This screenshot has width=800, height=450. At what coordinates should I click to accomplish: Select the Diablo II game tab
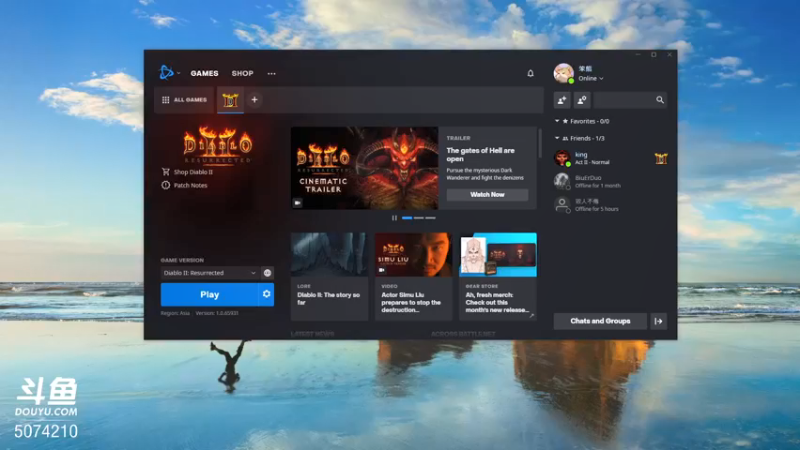pyautogui.click(x=230, y=101)
